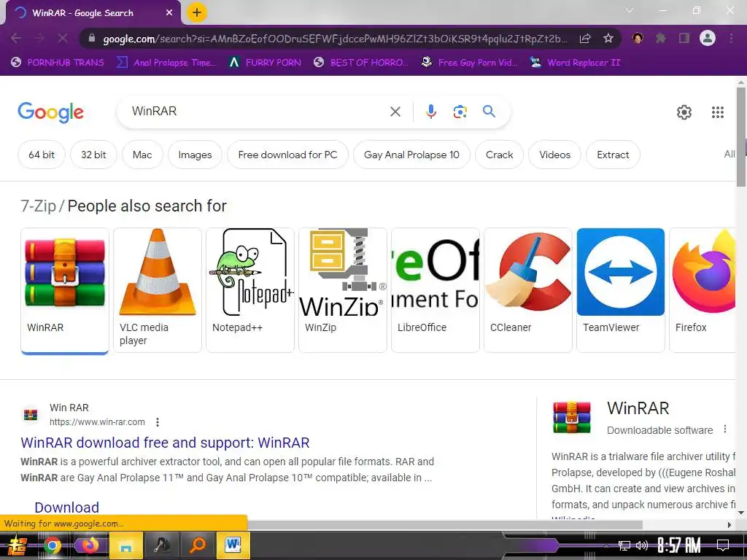Open the TeamViewer card
Screen dimensions: 747x560
click(x=621, y=290)
